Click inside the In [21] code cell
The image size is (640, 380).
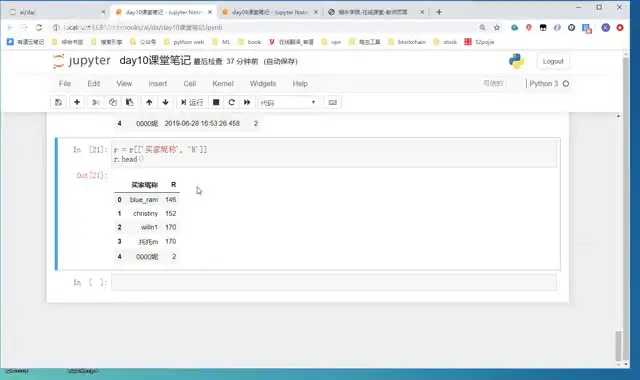tap(334, 154)
